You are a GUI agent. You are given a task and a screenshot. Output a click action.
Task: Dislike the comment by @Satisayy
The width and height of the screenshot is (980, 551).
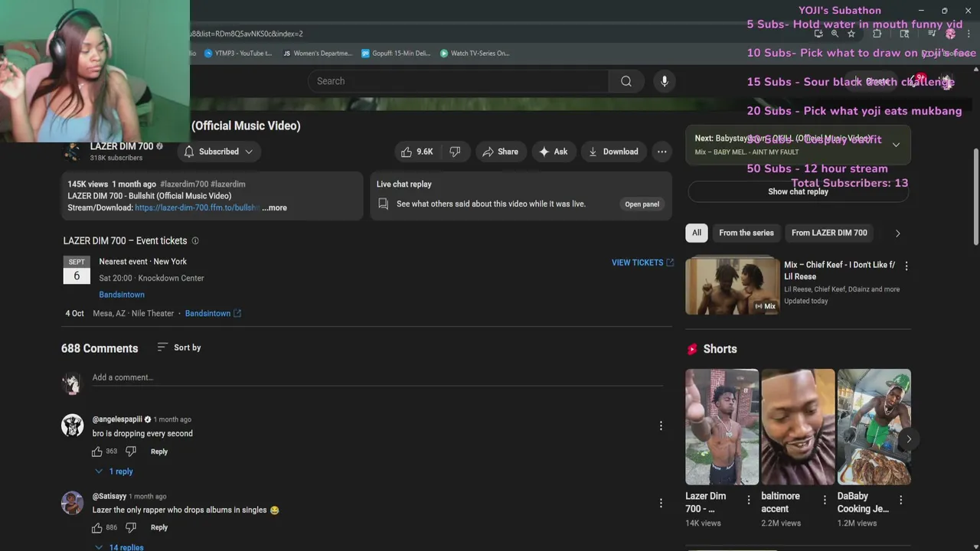131,527
